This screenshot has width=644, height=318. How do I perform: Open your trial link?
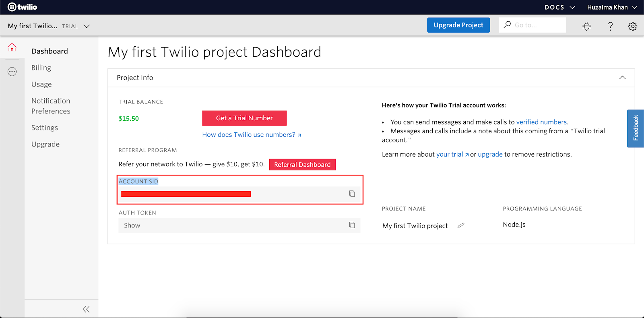pos(452,154)
